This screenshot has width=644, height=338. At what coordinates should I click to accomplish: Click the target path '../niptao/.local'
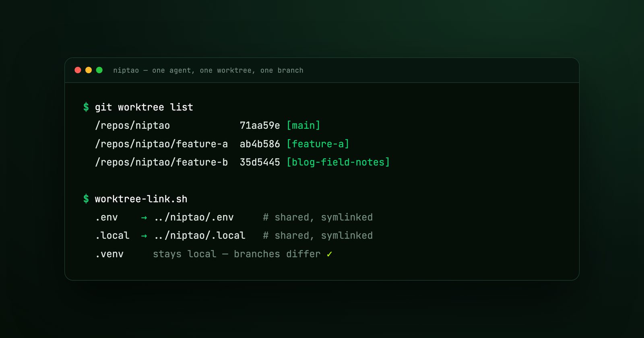click(200, 236)
